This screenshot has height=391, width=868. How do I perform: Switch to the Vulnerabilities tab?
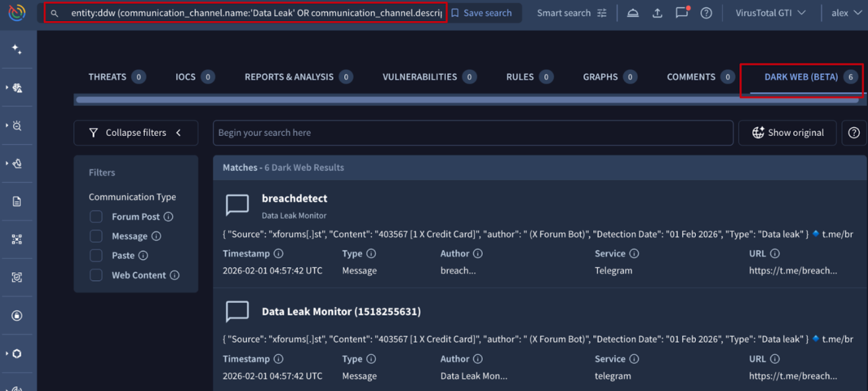pos(430,77)
